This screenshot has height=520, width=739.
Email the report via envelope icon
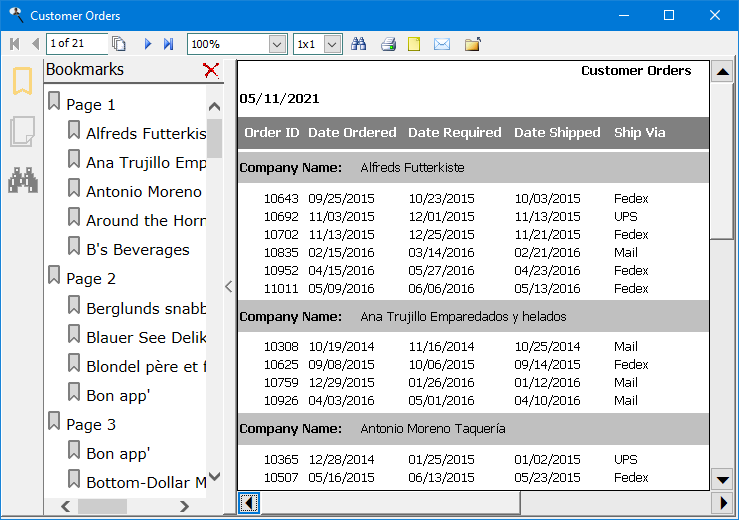click(x=442, y=44)
